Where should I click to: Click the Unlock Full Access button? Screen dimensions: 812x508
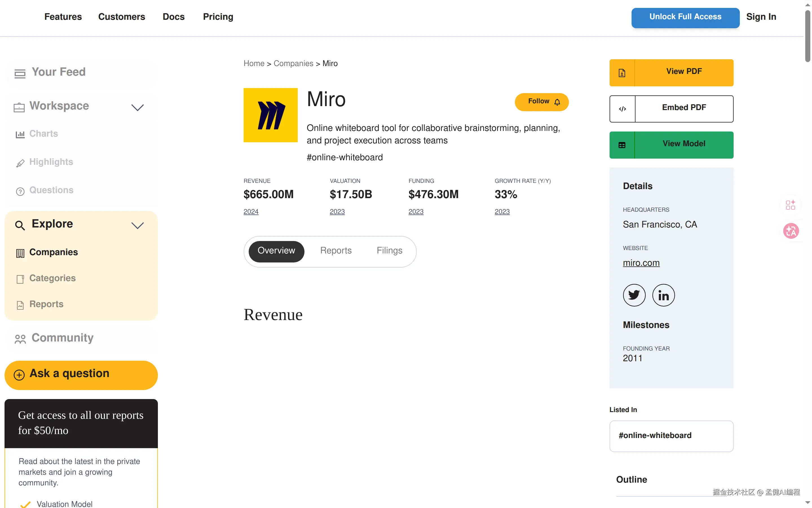pos(685,18)
